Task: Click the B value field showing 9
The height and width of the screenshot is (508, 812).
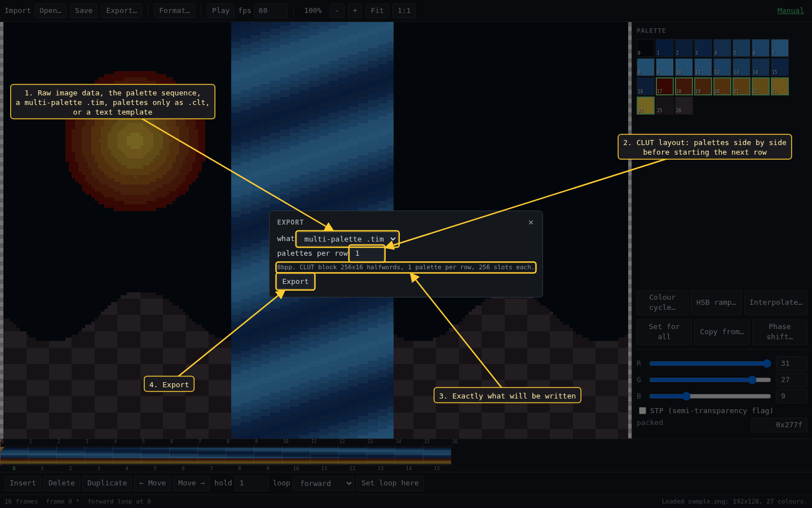Action: tap(792, 396)
